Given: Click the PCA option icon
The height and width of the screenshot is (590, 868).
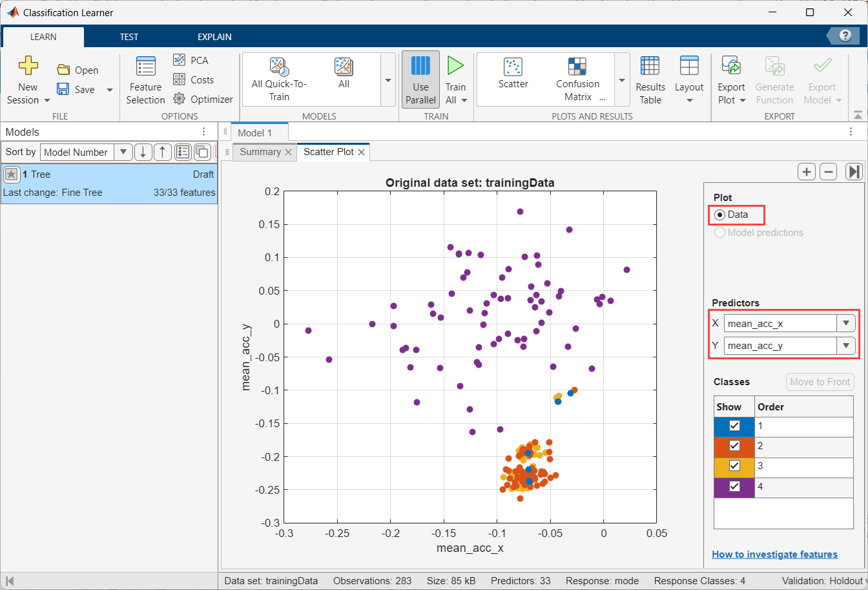Looking at the screenshot, I should click(x=179, y=60).
